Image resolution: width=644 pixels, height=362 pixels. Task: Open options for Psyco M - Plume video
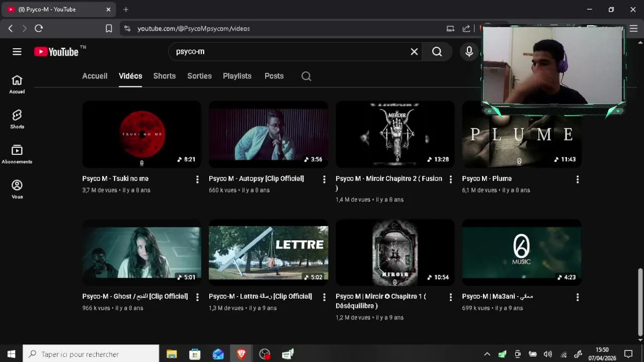pos(577,179)
